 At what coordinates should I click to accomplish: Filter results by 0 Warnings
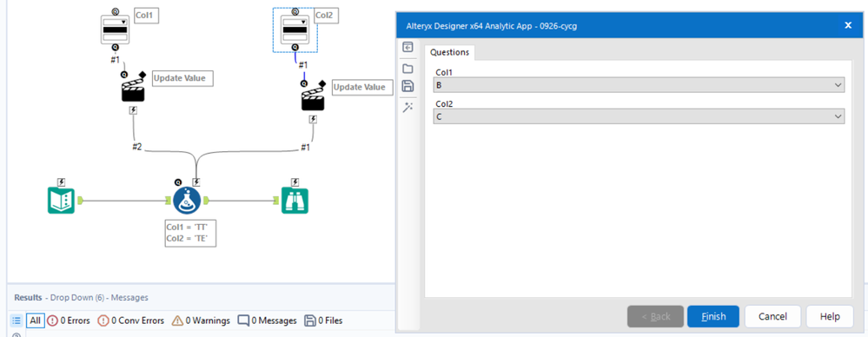(x=201, y=320)
